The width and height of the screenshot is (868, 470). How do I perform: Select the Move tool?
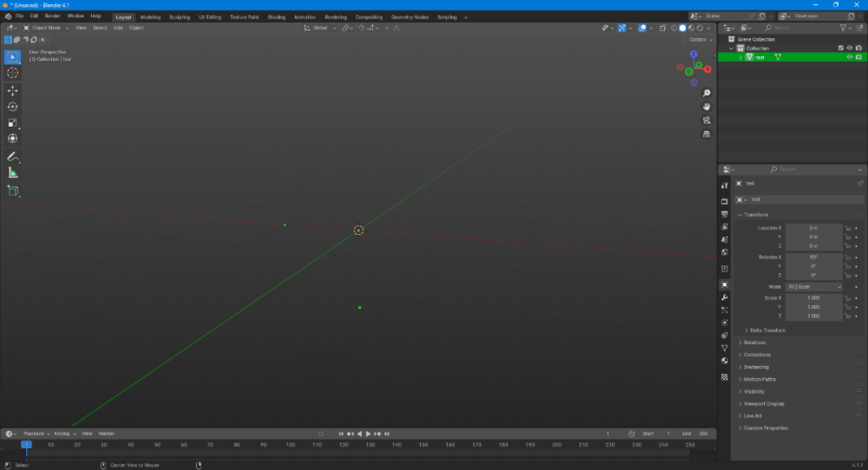12,90
